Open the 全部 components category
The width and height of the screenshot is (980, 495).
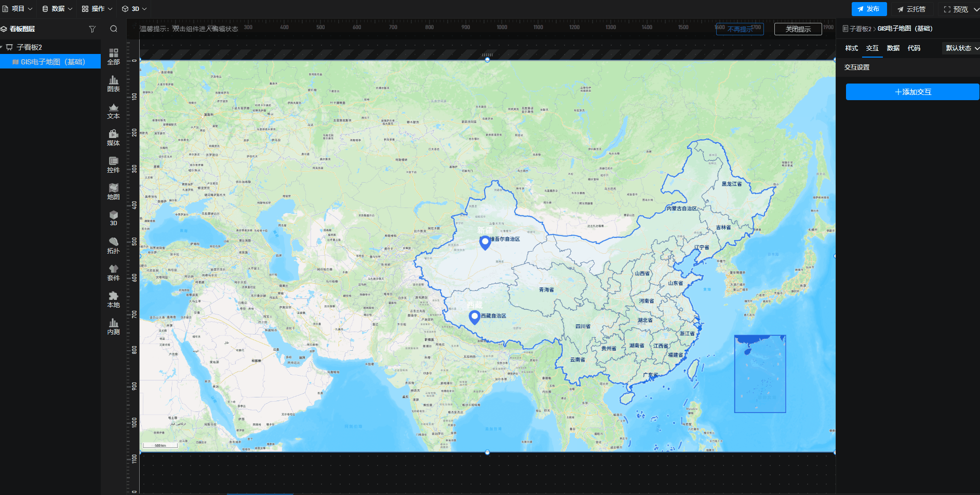point(113,57)
